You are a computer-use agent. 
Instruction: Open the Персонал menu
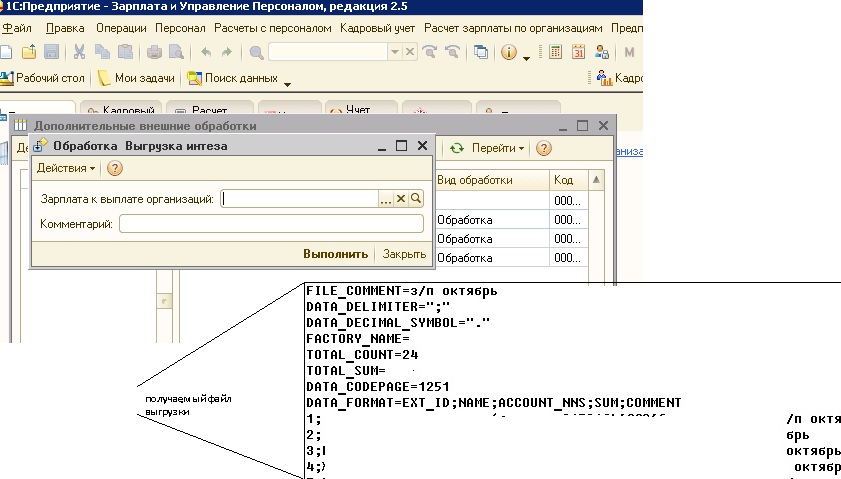pyautogui.click(x=180, y=29)
